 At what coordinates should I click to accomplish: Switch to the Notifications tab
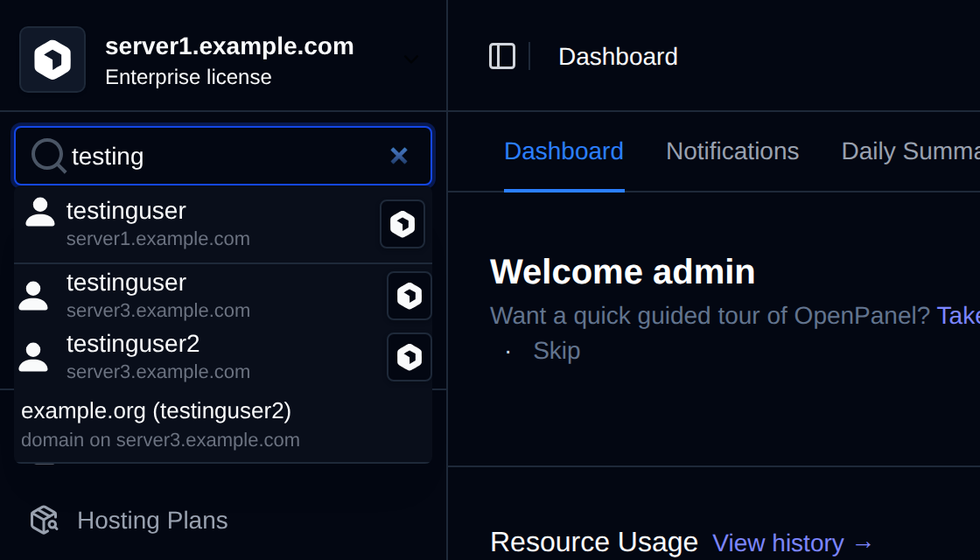point(732,151)
